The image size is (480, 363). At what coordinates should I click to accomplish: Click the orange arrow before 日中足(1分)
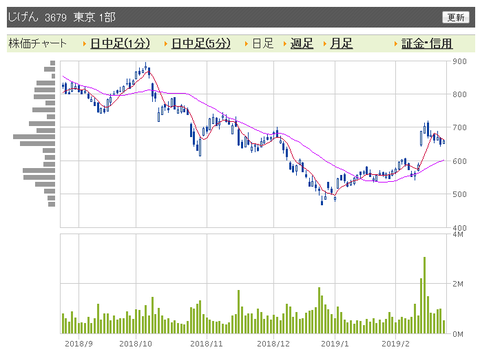tap(84, 44)
